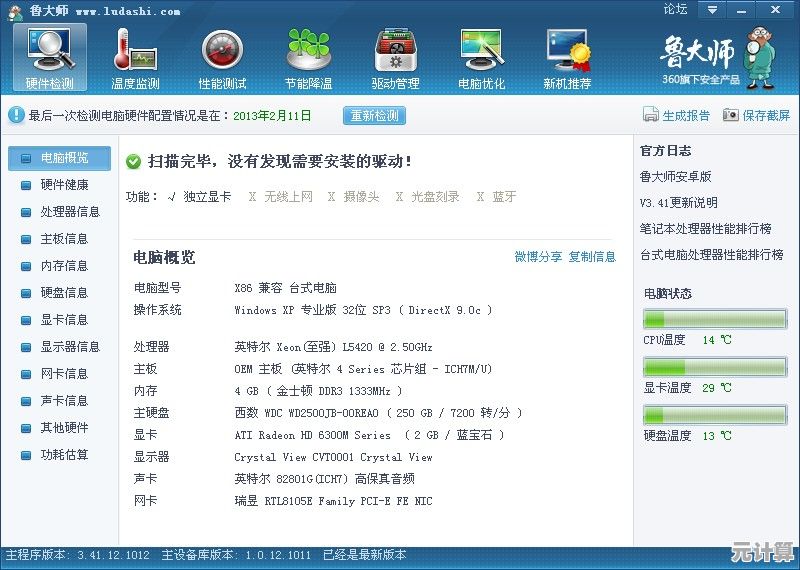
Task: Click the 保存截屏 camera icon
Action: (730, 116)
